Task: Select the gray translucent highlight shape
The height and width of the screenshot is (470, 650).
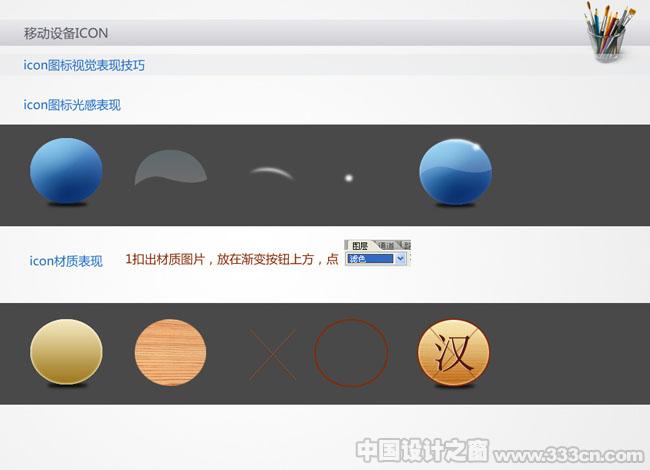Action: (x=171, y=167)
